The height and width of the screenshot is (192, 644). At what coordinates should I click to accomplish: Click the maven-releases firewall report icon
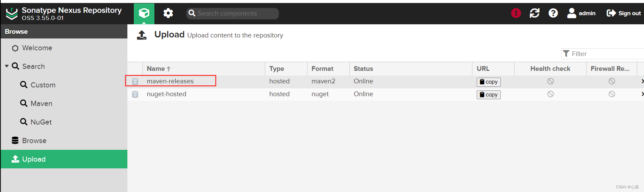tap(612, 81)
